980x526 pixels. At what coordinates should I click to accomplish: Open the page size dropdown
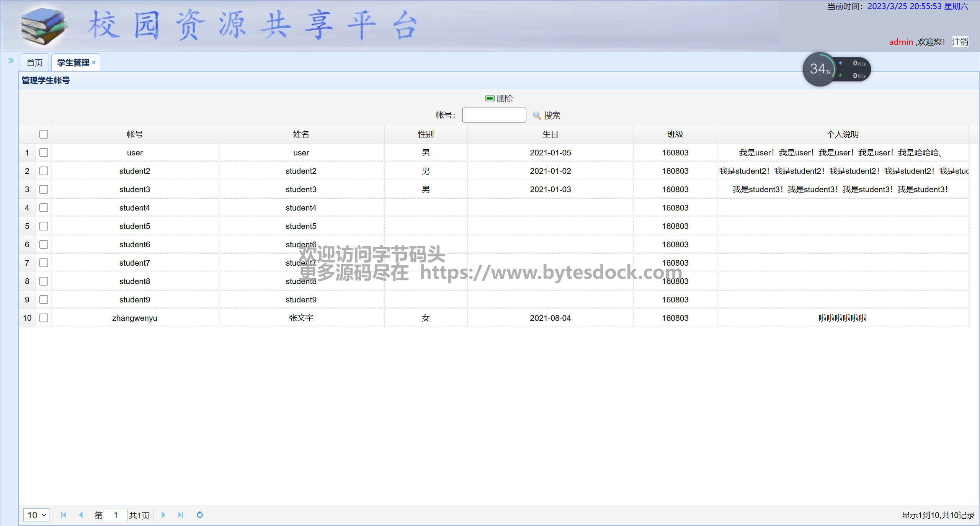tap(36, 515)
